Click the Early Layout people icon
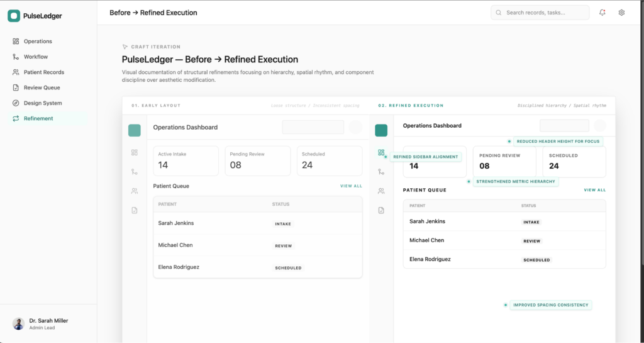The width and height of the screenshot is (644, 343). (x=135, y=191)
